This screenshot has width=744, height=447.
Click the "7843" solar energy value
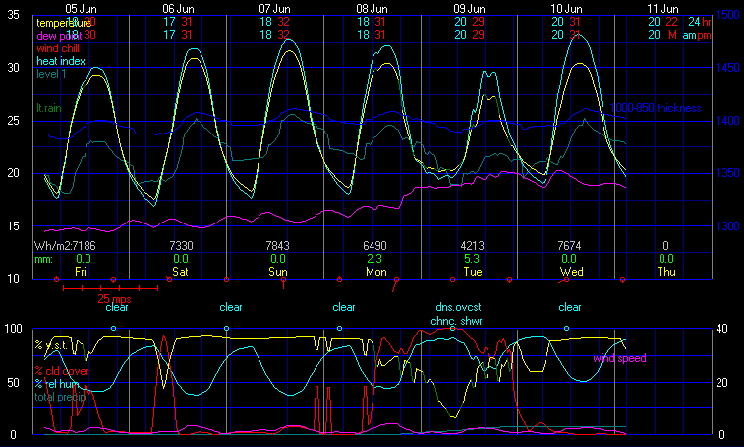(277, 245)
